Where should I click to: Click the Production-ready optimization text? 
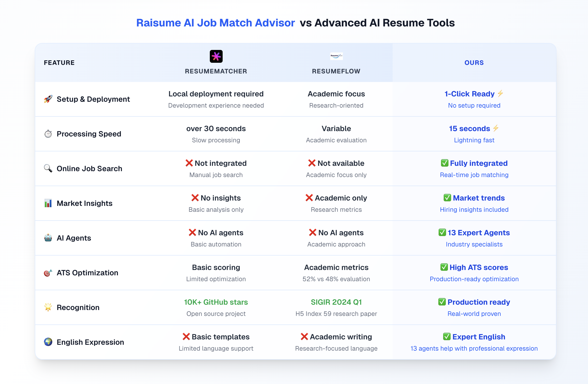(x=474, y=279)
